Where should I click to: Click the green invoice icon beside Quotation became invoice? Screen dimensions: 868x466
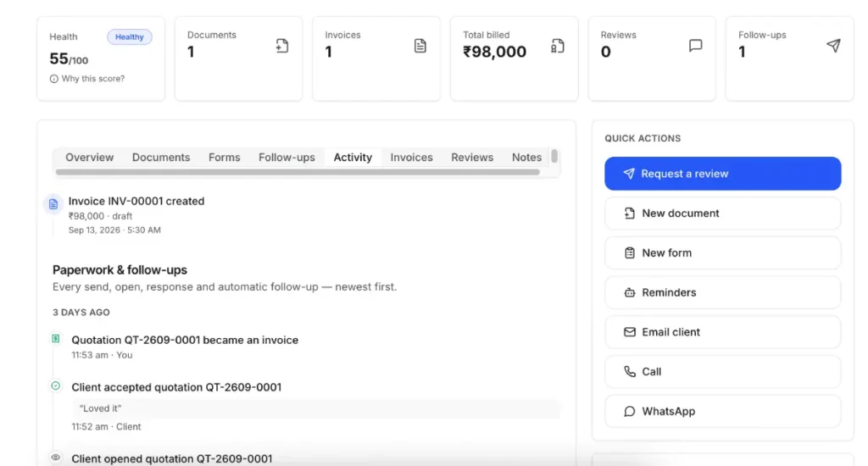pos(56,338)
